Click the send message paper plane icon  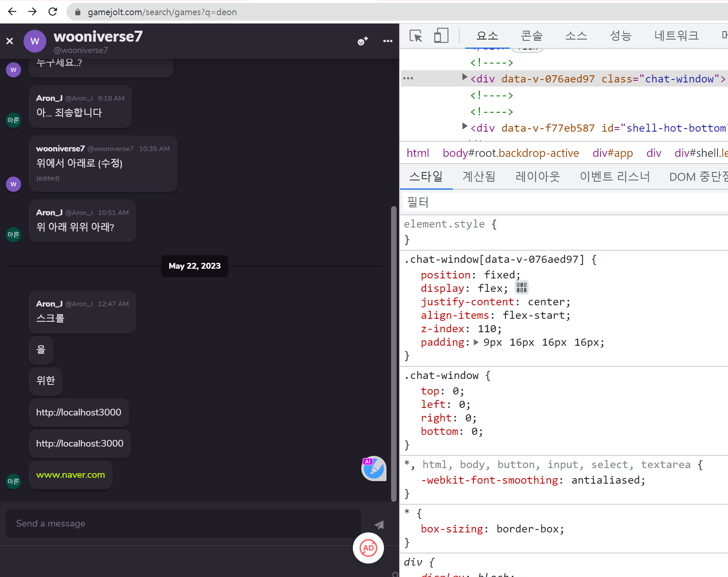click(379, 524)
